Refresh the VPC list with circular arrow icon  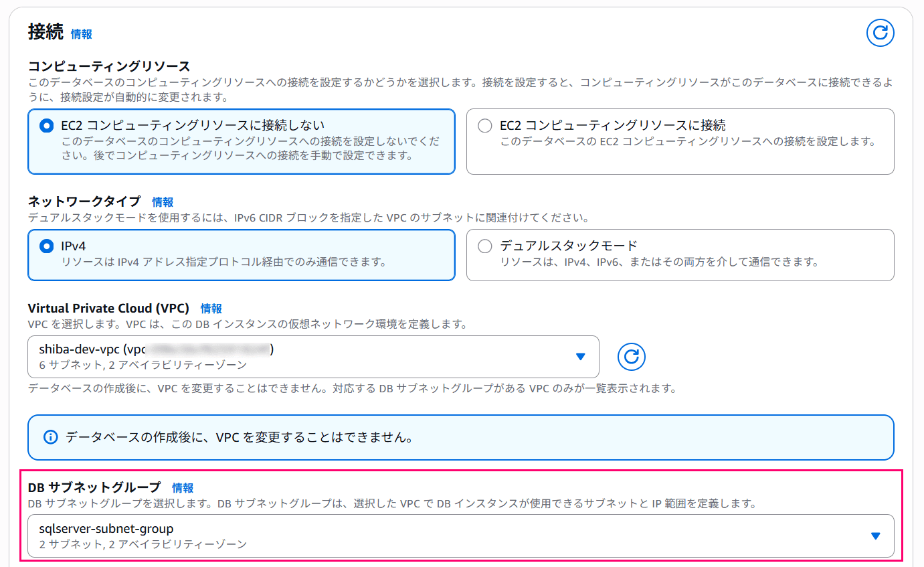(x=631, y=357)
